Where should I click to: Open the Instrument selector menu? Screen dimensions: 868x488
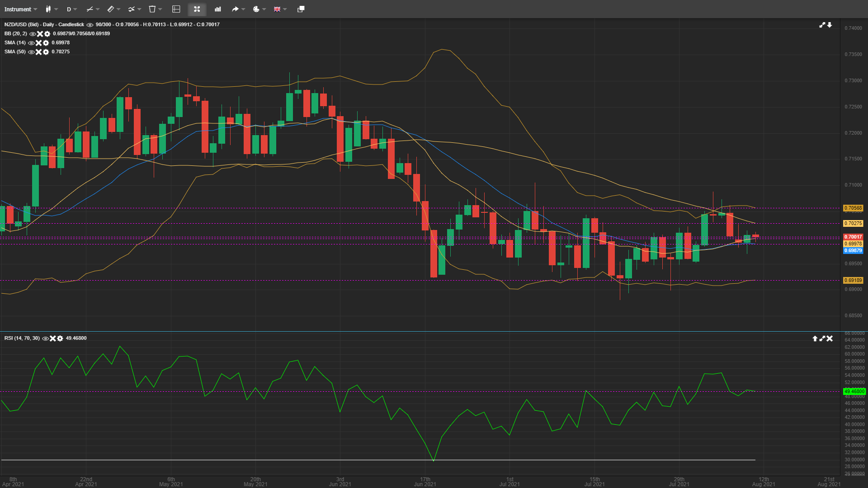click(21, 9)
